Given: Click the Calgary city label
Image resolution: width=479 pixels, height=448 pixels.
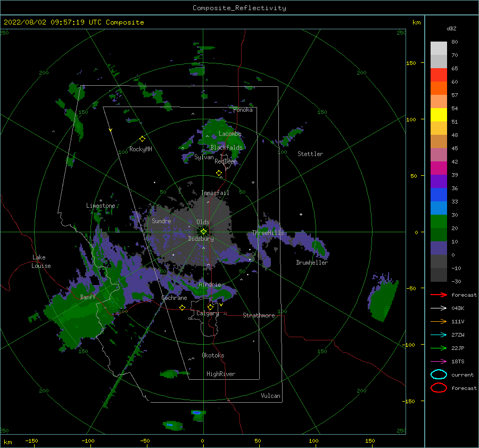Looking at the screenshot, I should (208, 313).
